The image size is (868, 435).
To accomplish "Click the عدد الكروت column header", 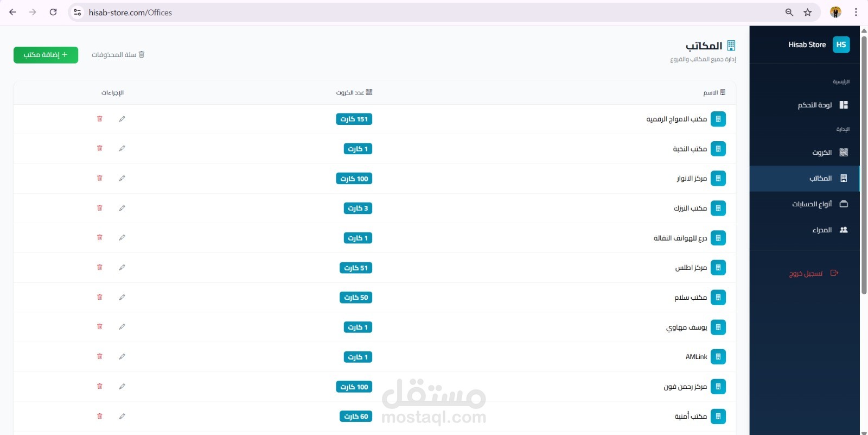I will [354, 92].
